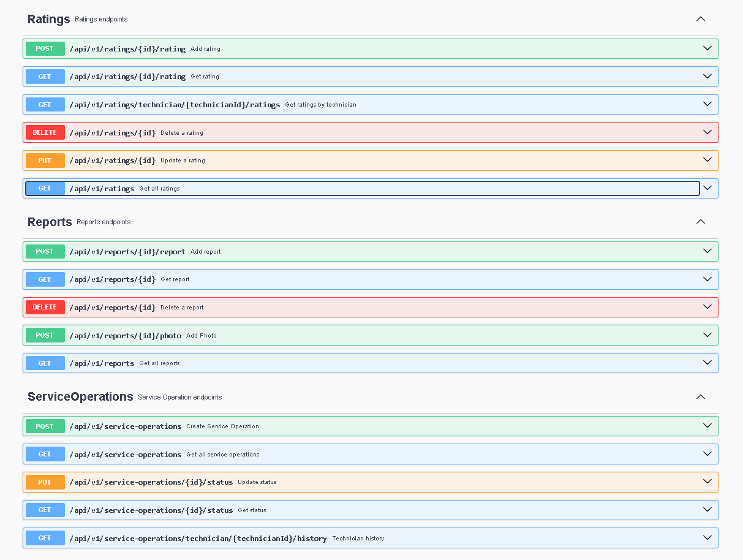Open /api/v1/reports/{id}/report path
This screenshot has height=560, width=743.
click(x=127, y=252)
